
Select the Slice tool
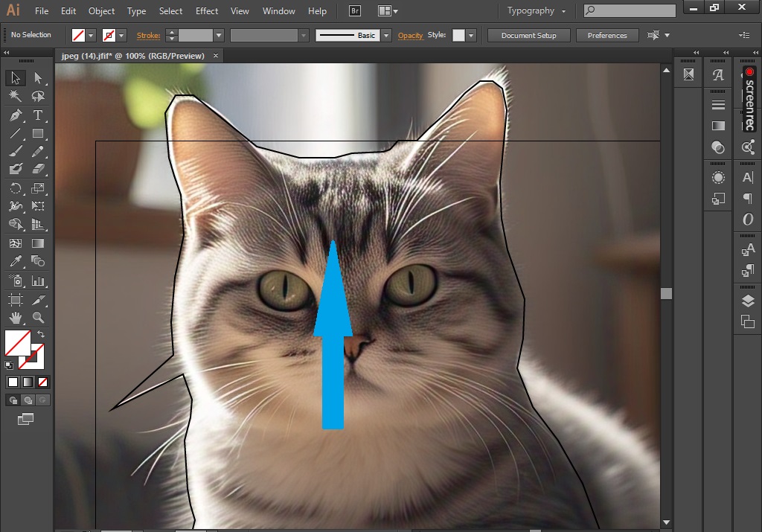click(38, 300)
